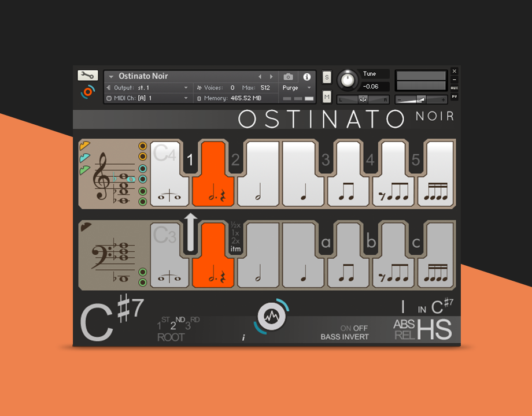Click the camera snapshot icon
The image size is (532, 416).
click(x=288, y=77)
